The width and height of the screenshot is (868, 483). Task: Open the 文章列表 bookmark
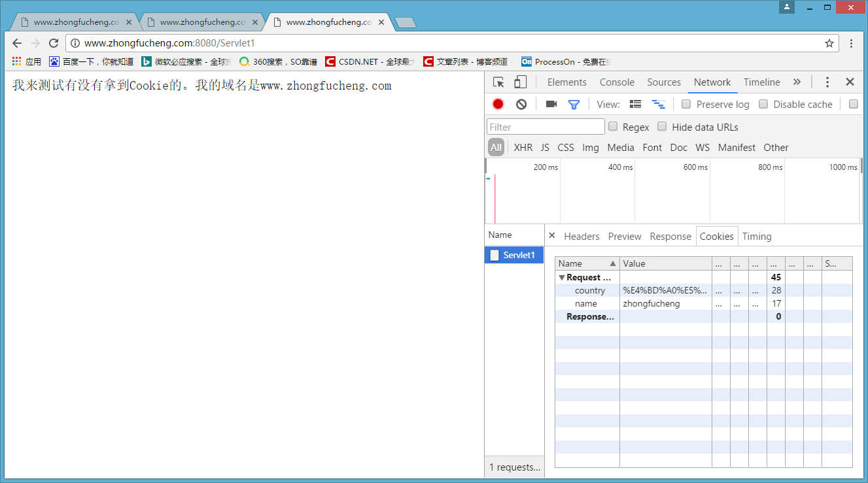click(x=466, y=61)
